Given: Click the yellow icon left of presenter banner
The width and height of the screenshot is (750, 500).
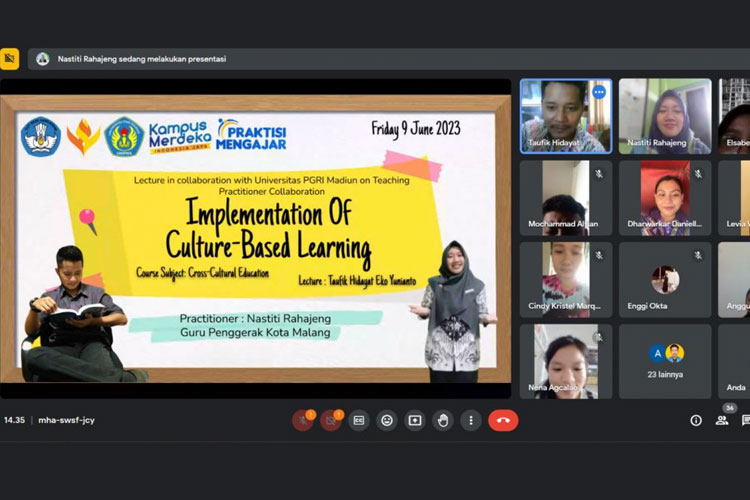Looking at the screenshot, I should click(x=10, y=59).
